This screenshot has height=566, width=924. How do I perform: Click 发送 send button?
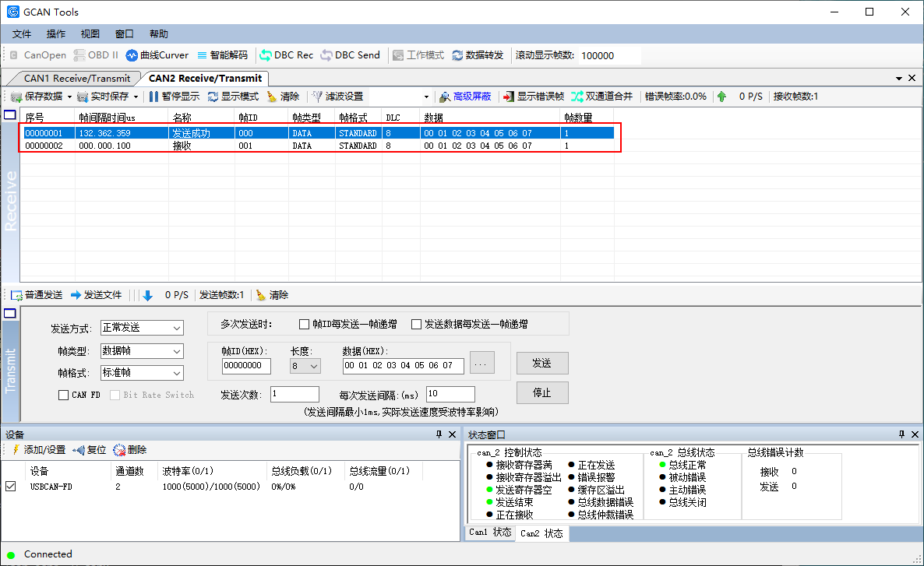pyautogui.click(x=542, y=364)
